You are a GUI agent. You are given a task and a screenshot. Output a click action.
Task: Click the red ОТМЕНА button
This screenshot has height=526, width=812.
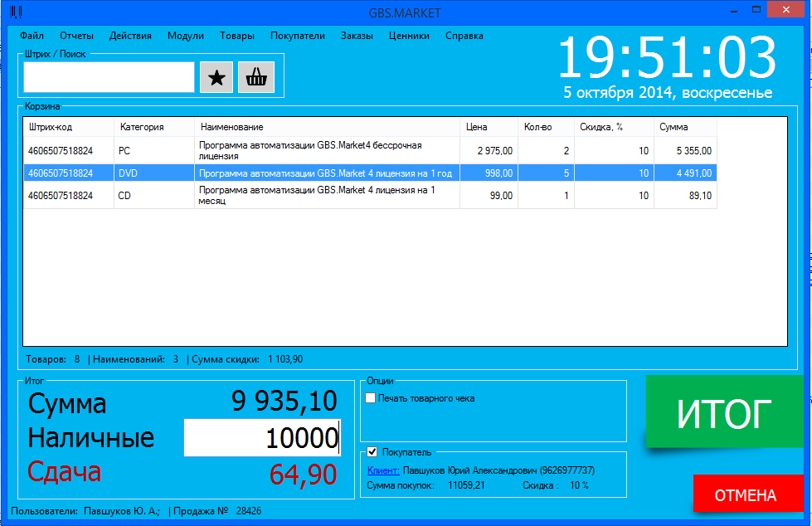(746, 494)
